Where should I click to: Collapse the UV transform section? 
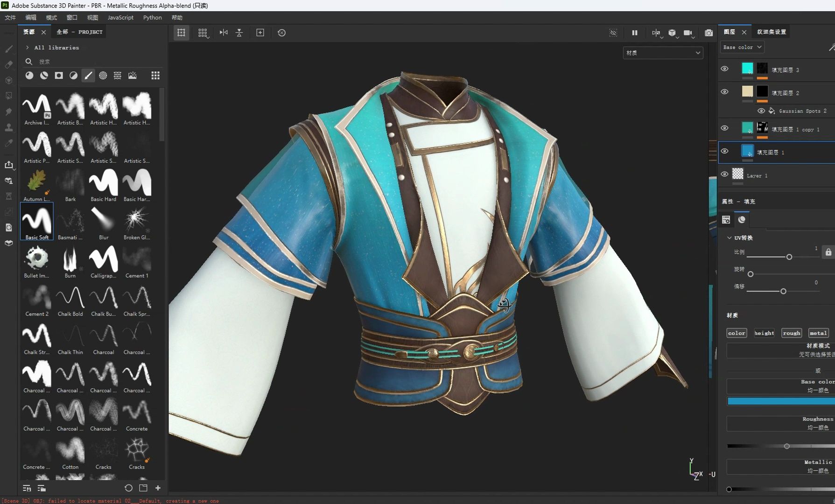(730, 238)
